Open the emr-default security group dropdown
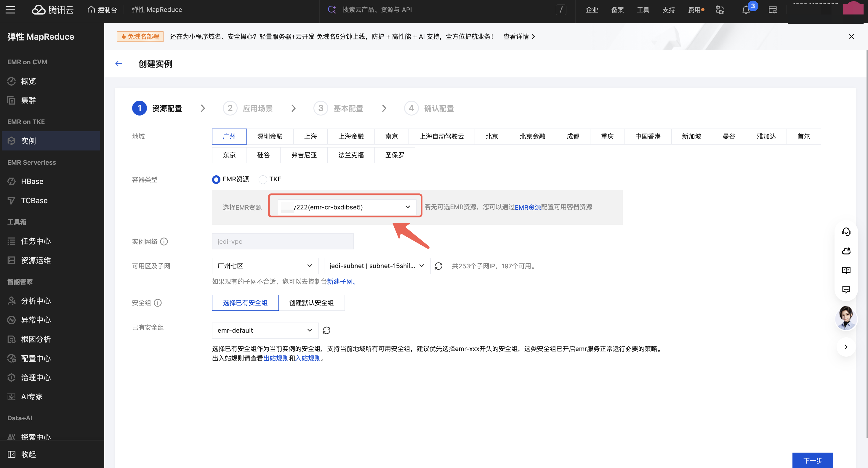Image resolution: width=868 pixels, height=468 pixels. [x=265, y=330]
